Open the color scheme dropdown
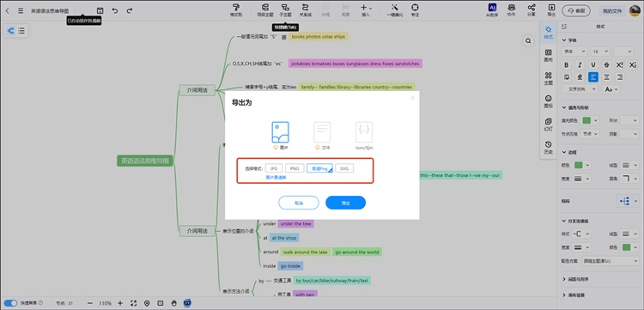Viewport: 644px width, 310px height. click(x=610, y=261)
